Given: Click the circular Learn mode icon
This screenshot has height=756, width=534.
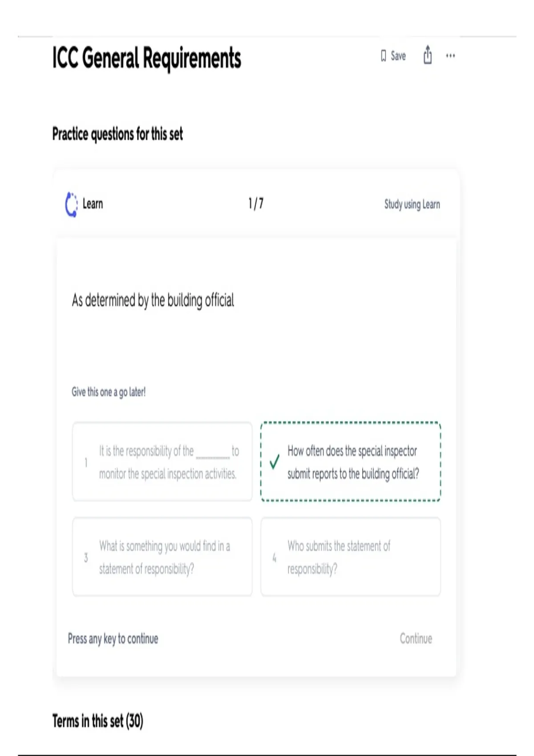Looking at the screenshot, I should click(x=71, y=204).
